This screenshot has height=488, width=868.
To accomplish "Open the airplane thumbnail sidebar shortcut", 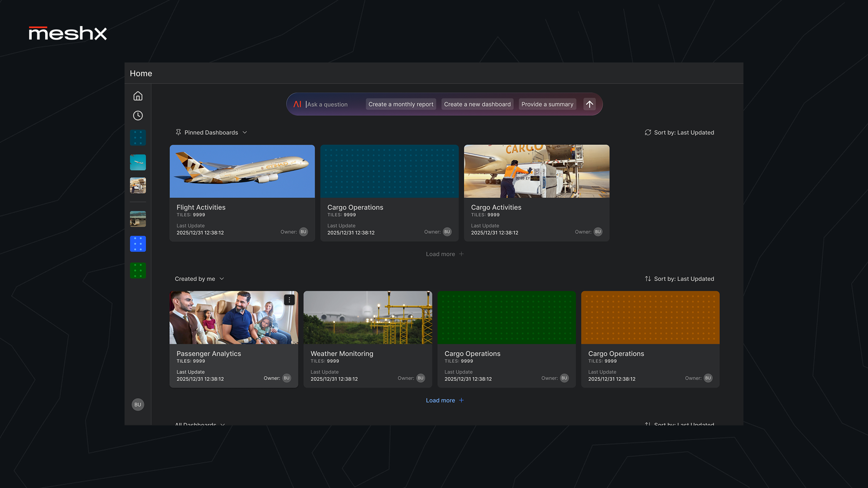I will [x=138, y=162].
